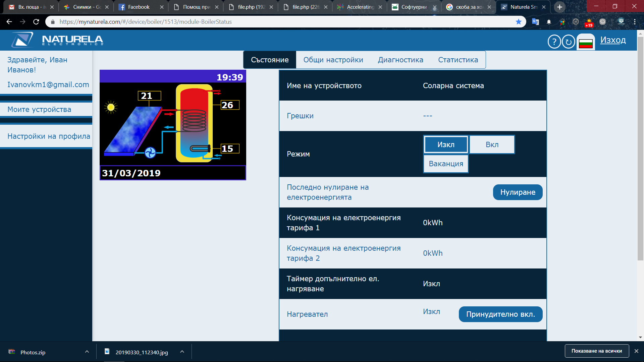Set mode to Изкл

click(x=446, y=144)
